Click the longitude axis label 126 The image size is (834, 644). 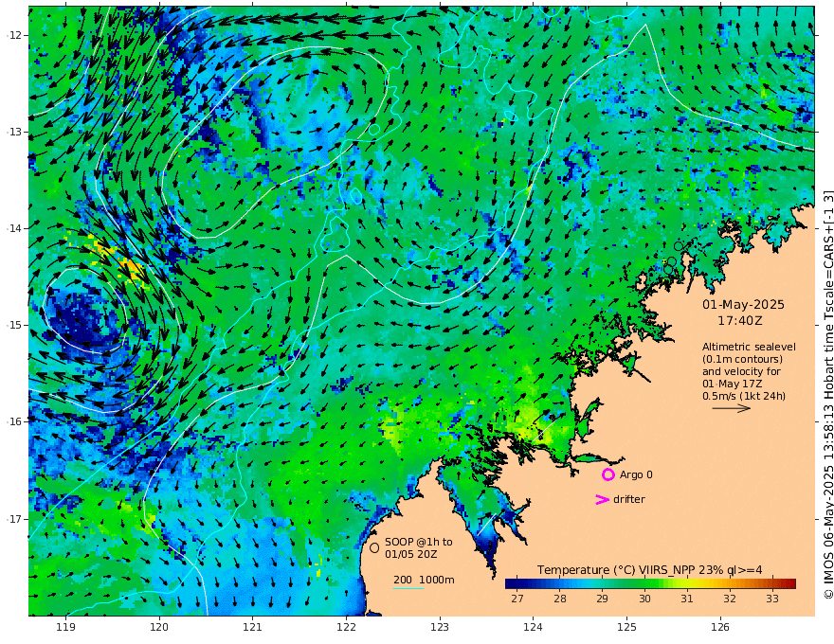720,628
